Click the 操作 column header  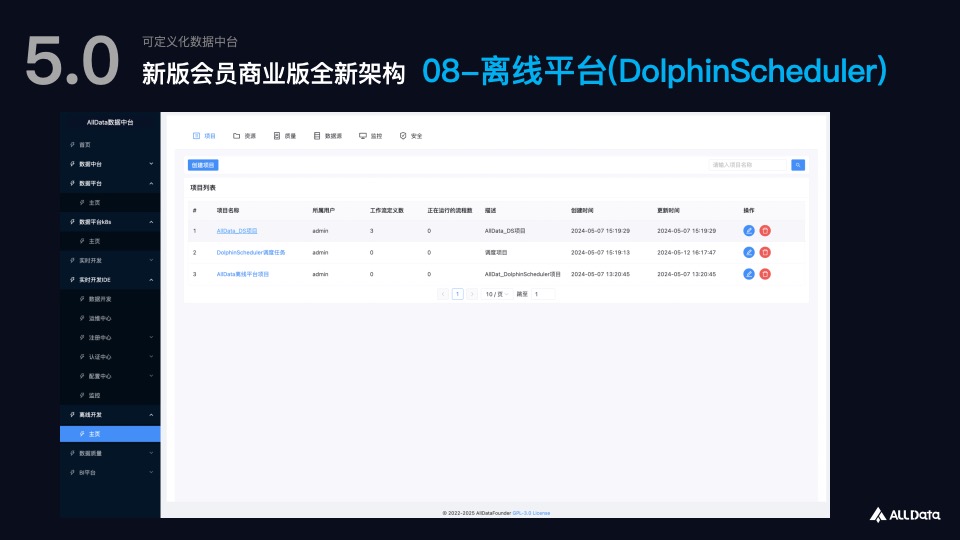749,211
